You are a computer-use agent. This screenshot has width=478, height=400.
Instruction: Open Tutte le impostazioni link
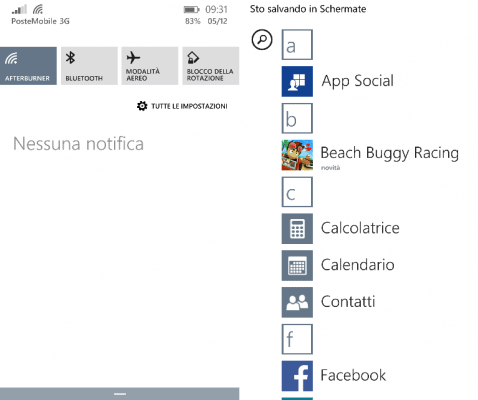[x=189, y=106]
